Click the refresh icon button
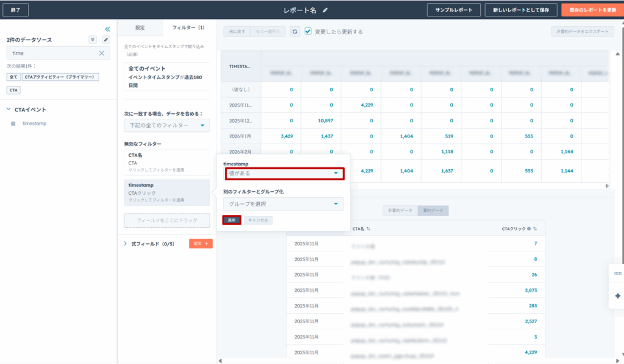The width and height of the screenshot is (624, 364). [295, 32]
